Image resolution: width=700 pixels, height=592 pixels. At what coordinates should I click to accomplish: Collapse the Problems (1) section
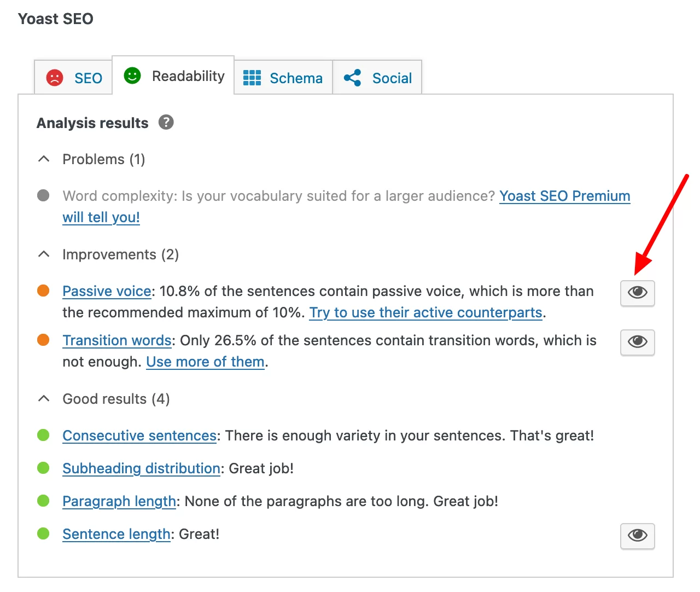point(91,159)
